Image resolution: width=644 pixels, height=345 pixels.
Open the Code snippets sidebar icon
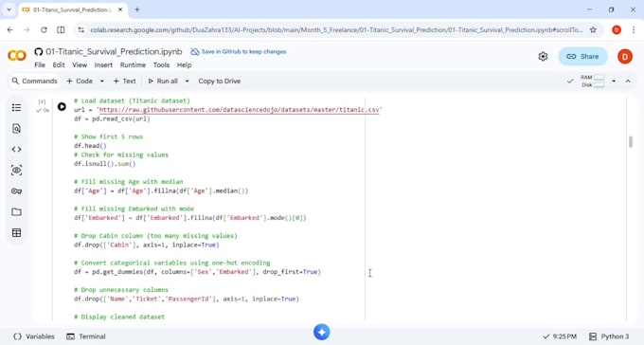pyautogui.click(x=16, y=149)
